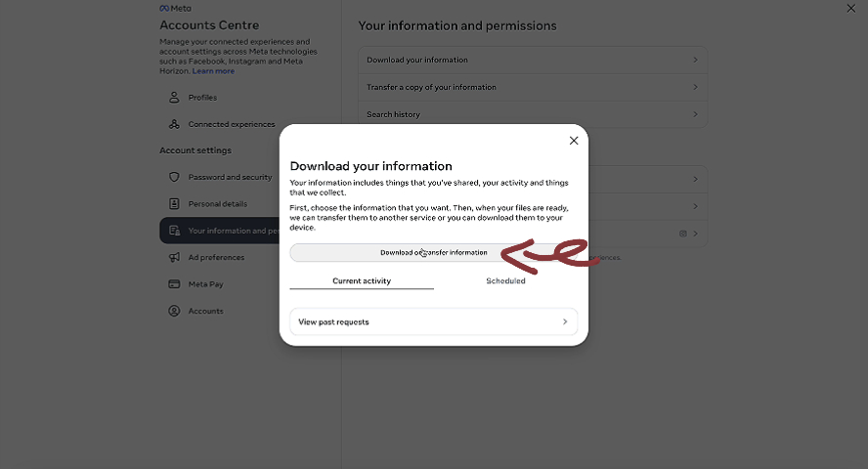Close the Accounts Centre page
The image size is (868, 469).
[850, 8]
